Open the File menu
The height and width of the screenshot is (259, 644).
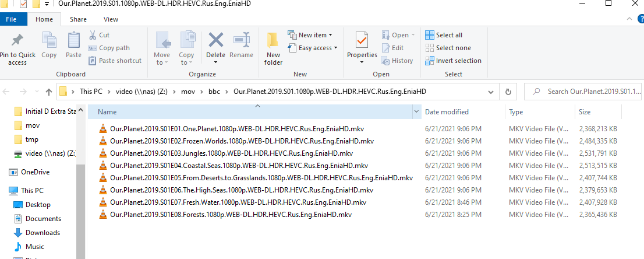10,19
